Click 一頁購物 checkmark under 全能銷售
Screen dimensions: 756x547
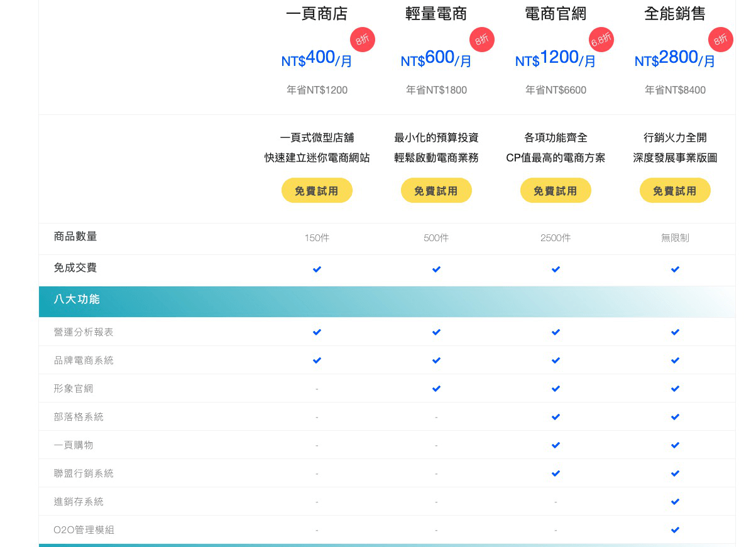675,445
